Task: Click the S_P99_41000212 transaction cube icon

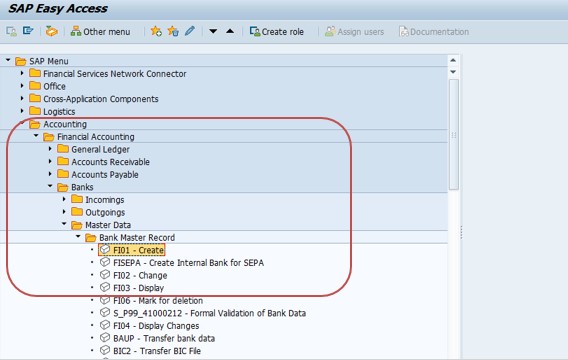Action: tap(105, 312)
